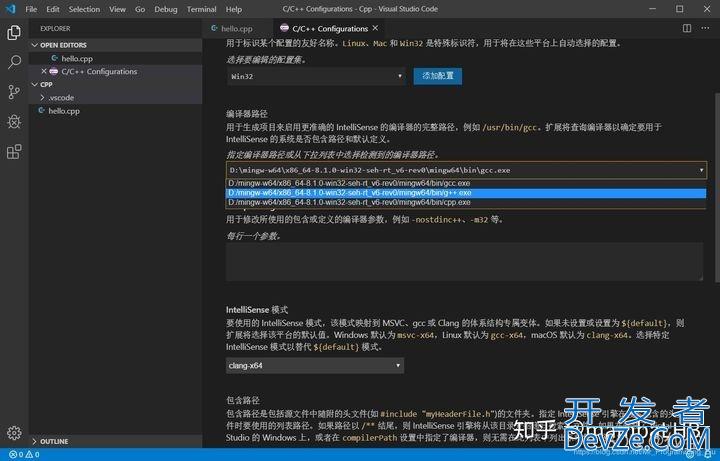Open the Debug menu
The height and width of the screenshot is (461, 720).
click(x=166, y=9)
